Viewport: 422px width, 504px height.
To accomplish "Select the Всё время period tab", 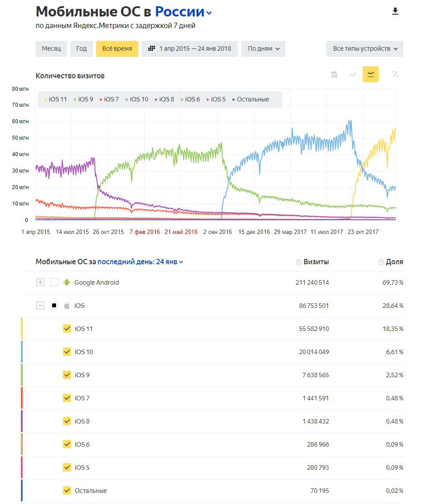I will coord(117,49).
